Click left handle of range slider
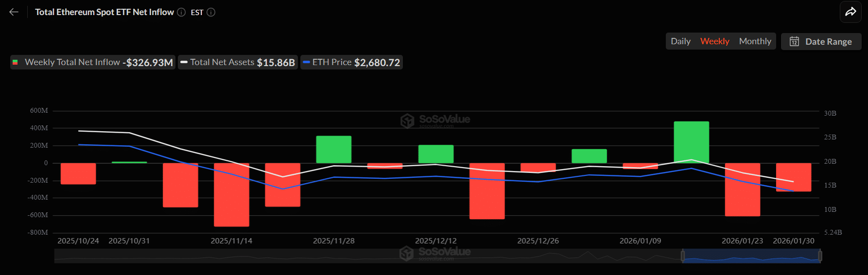The width and height of the screenshot is (868, 275). [683, 256]
